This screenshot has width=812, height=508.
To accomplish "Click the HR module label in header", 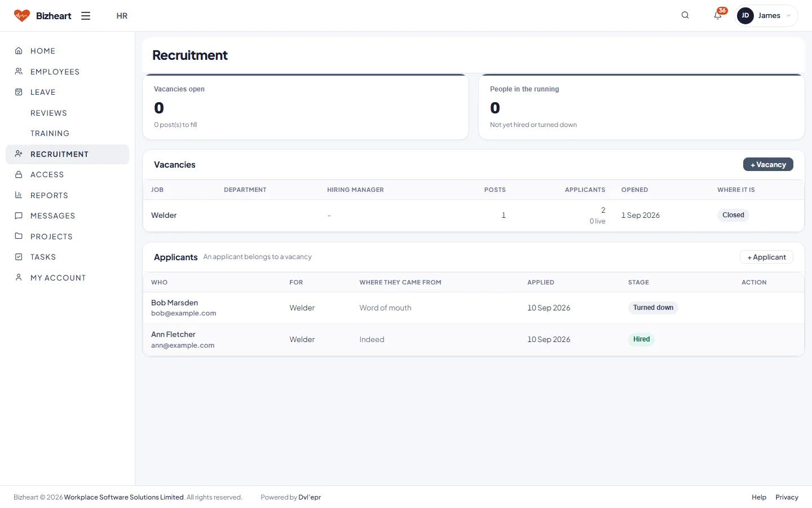I will pos(122,16).
